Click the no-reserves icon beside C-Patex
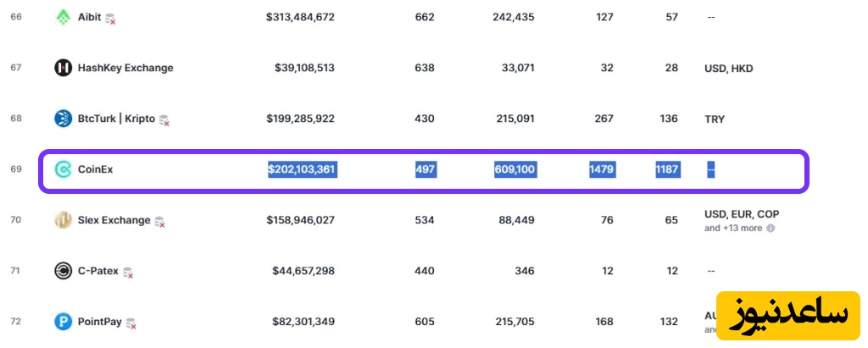The width and height of the screenshot is (868, 348). point(128,273)
